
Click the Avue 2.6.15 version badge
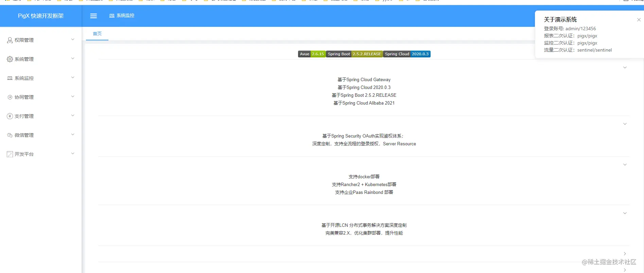[x=312, y=54]
